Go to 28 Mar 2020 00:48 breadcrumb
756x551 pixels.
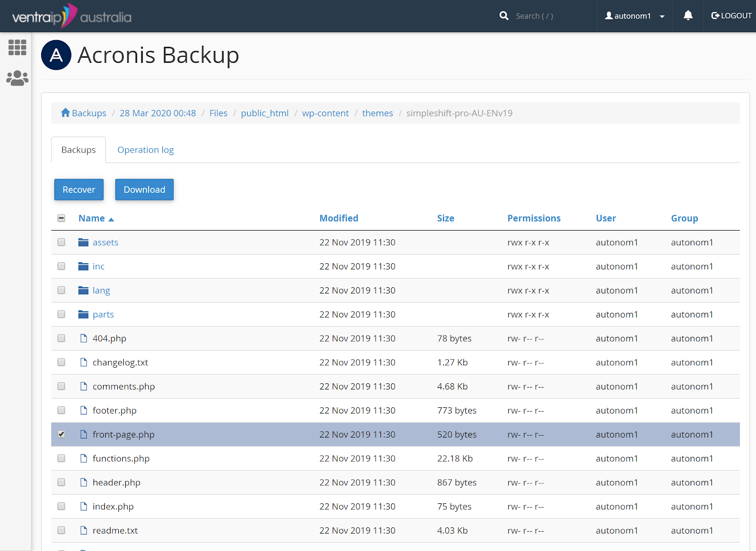(158, 113)
